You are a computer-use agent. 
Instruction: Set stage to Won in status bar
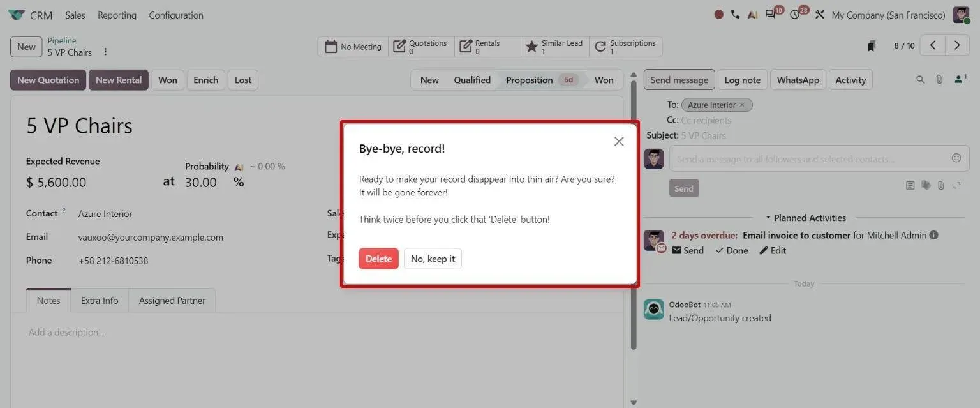[604, 80]
